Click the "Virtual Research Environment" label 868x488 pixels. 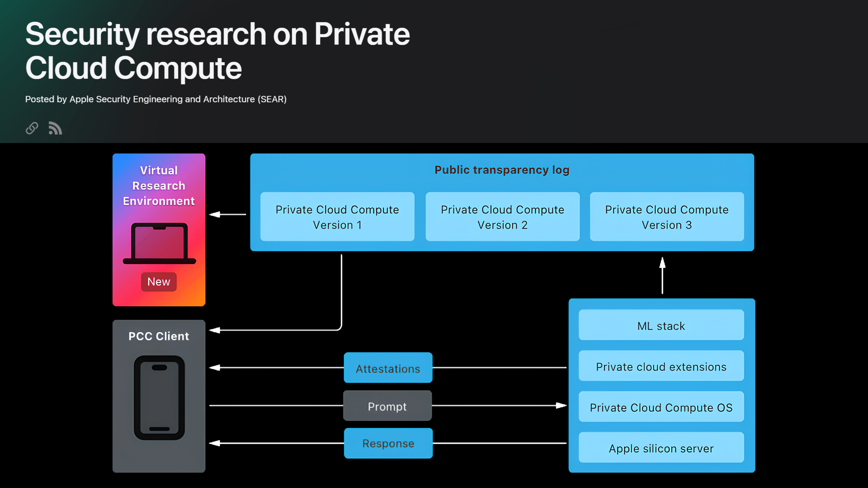click(x=159, y=186)
